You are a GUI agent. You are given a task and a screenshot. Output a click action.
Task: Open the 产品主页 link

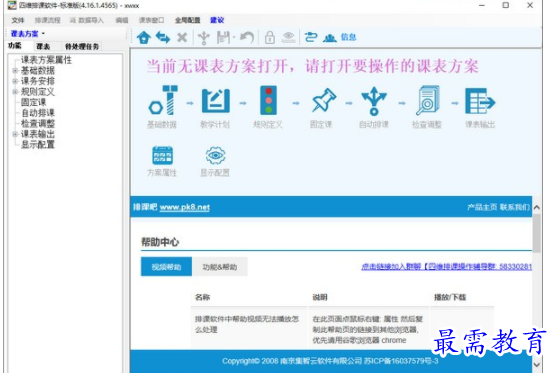tap(482, 207)
